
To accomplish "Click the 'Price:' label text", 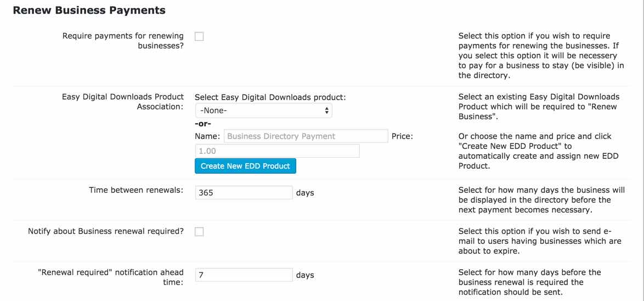I will [x=402, y=136].
